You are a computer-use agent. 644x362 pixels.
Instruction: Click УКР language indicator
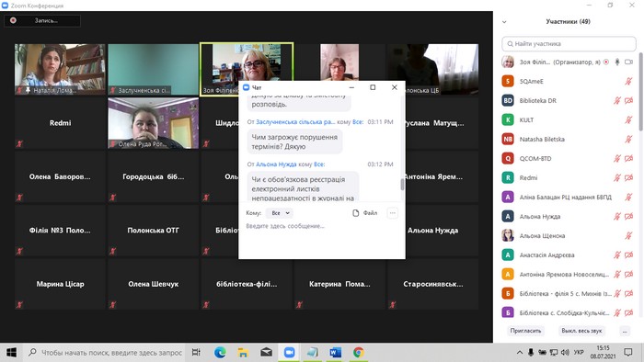tap(579, 352)
